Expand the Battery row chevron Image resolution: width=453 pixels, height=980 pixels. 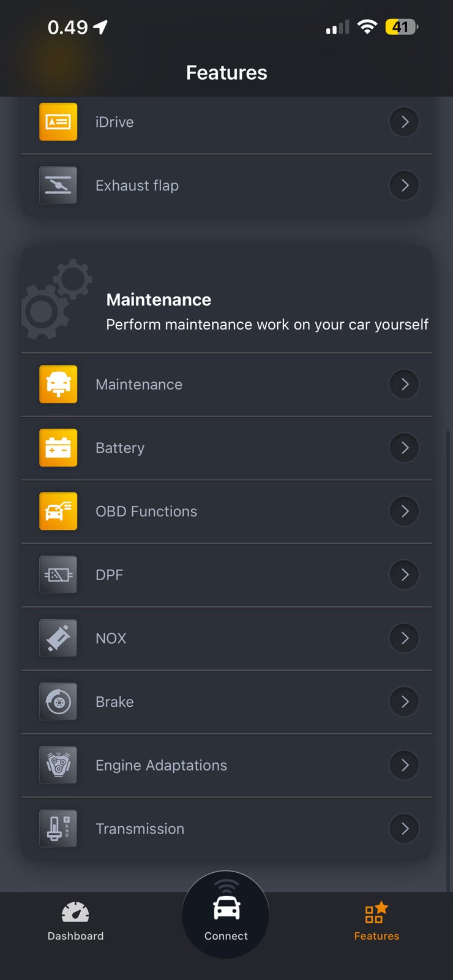point(404,448)
